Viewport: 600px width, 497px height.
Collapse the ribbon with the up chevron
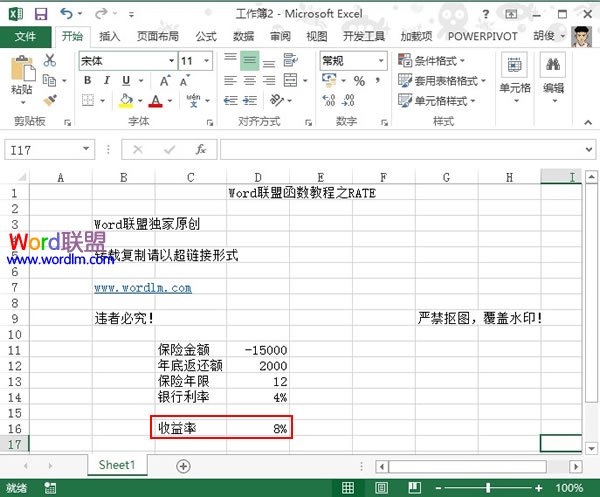pyautogui.click(x=588, y=123)
